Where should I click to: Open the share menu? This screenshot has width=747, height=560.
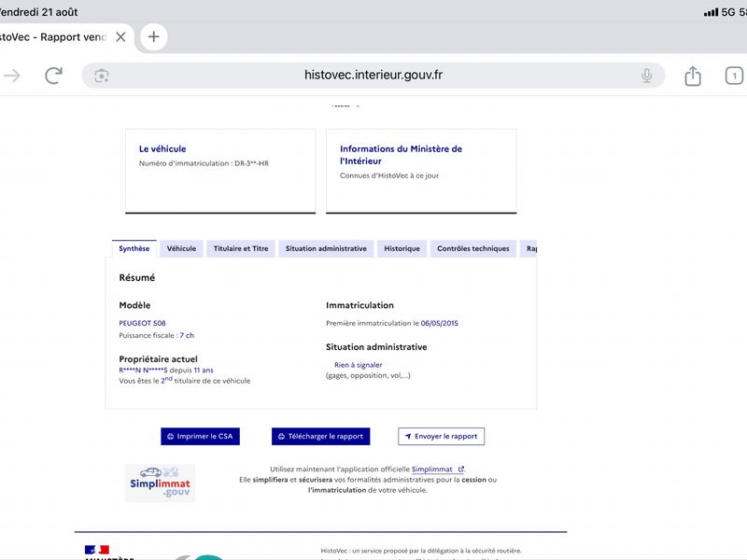pyautogui.click(x=693, y=76)
